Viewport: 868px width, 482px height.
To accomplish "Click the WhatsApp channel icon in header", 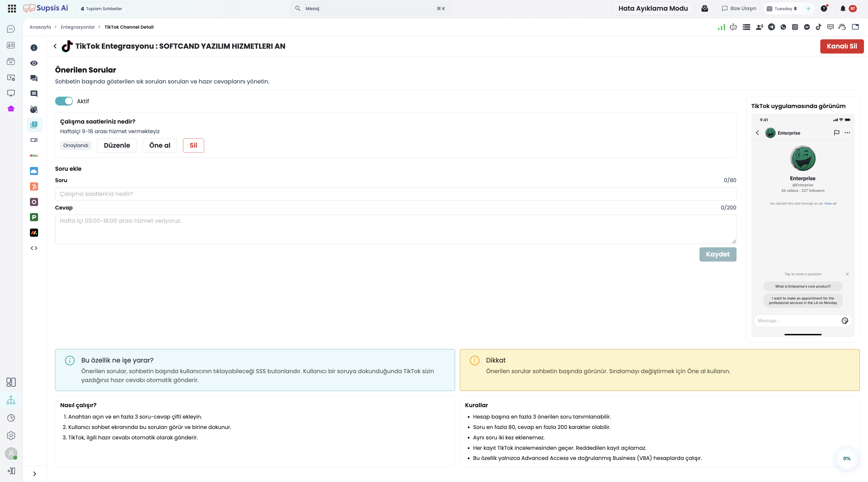I will 783,27.
